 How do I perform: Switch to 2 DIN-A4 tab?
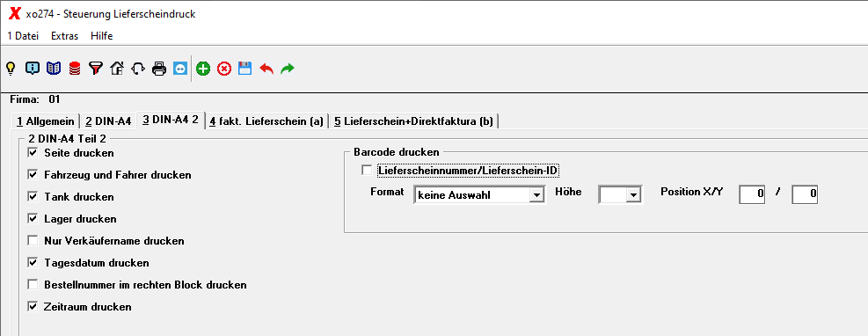click(x=108, y=121)
